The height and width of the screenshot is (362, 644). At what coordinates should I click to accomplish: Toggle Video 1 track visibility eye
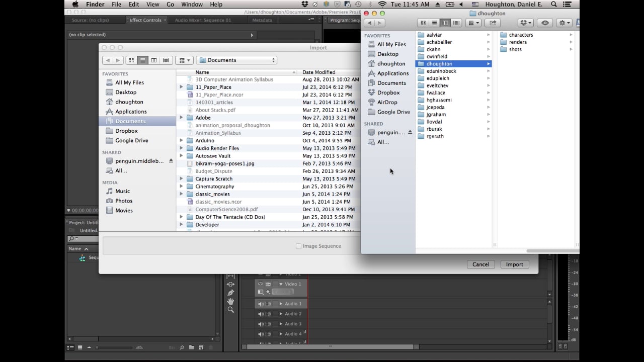(261, 284)
